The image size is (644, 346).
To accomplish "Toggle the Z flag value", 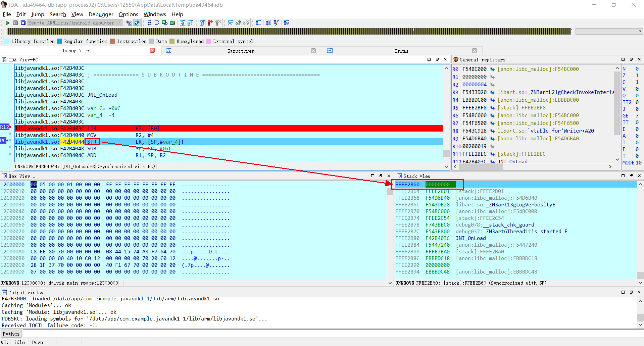I will click(637, 76).
